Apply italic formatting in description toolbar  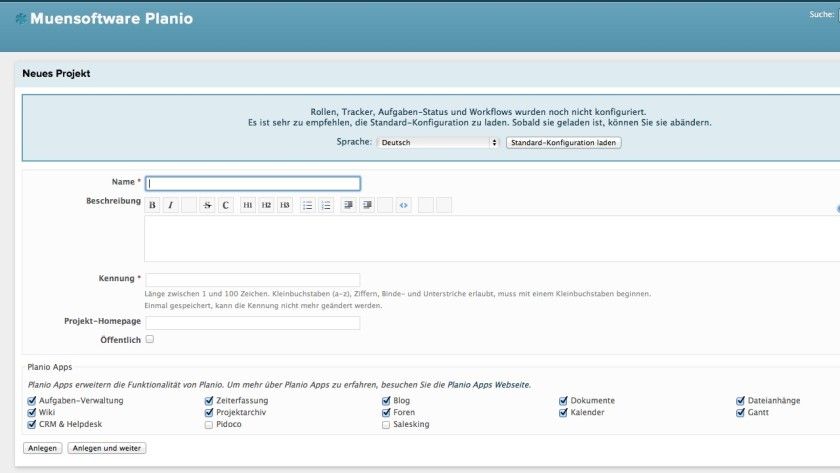coord(170,205)
